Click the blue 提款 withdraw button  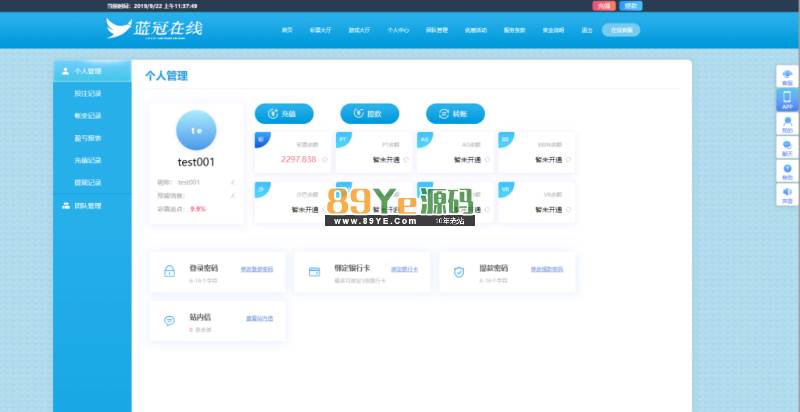[369, 114]
